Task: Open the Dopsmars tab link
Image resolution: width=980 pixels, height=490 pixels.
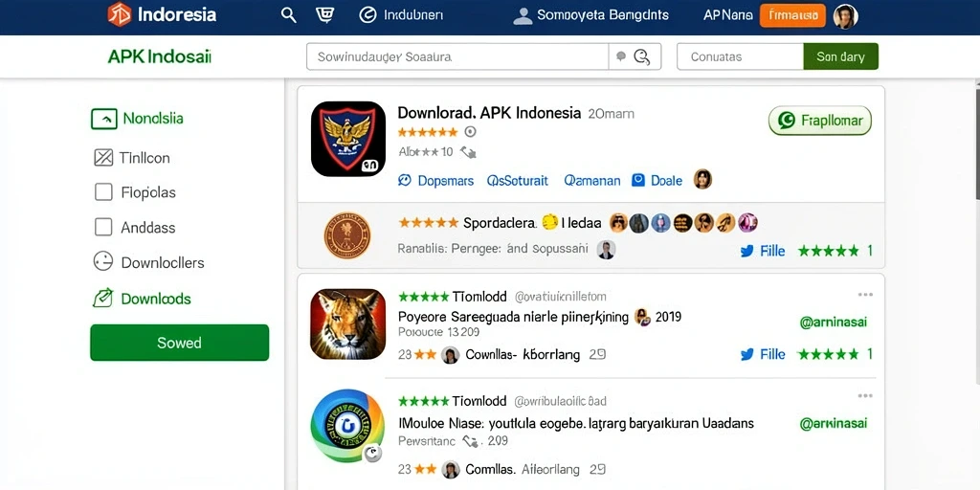Action: tap(435, 181)
